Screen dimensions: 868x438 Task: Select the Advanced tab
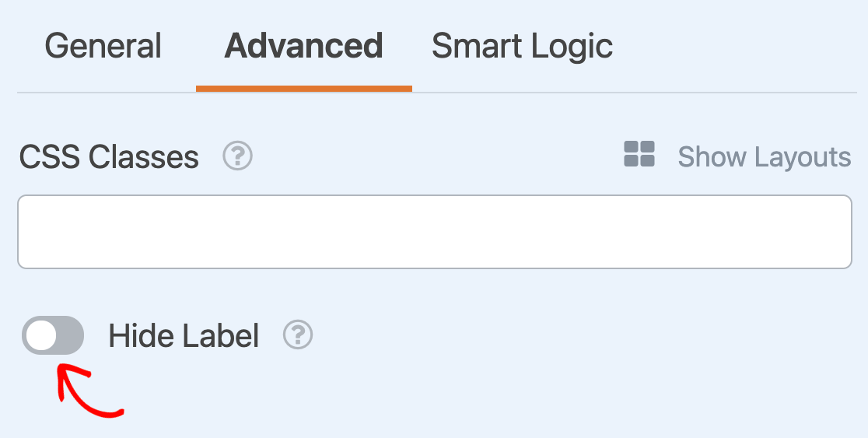click(x=303, y=47)
